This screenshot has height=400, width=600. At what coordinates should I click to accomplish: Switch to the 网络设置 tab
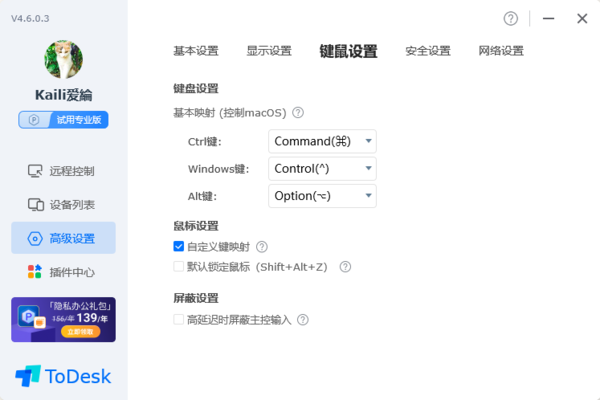pyautogui.click(x=501, y=51)
